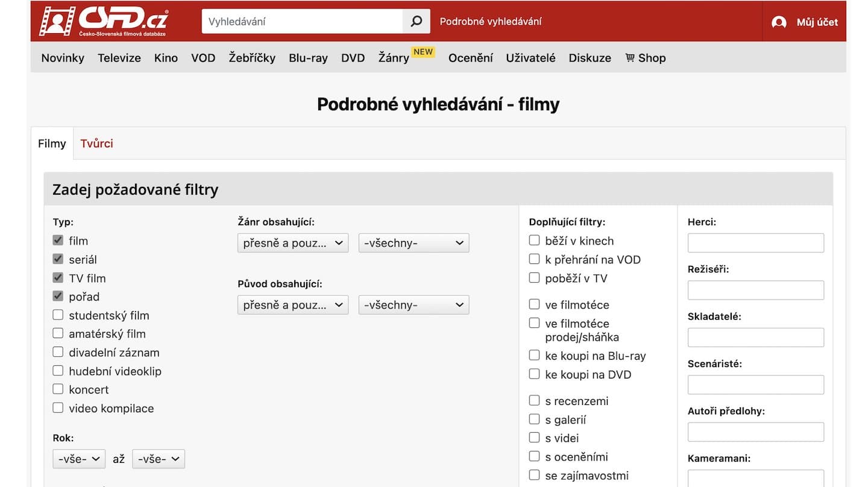
Task: Switch to the Filmy tab
Action: [52, 143]
